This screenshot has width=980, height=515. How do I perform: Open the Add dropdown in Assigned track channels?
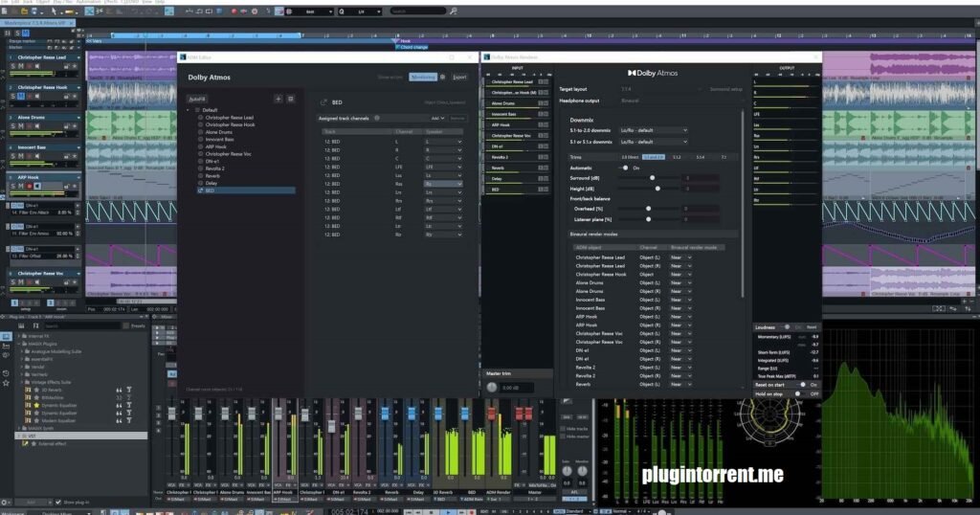pos(436,118)
